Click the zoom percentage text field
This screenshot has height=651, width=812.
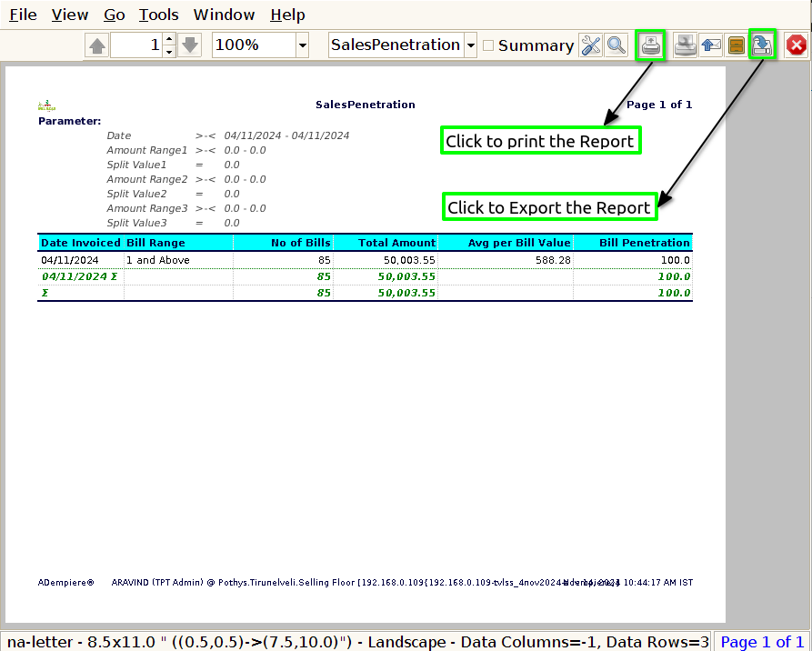(x=255, y=45)
